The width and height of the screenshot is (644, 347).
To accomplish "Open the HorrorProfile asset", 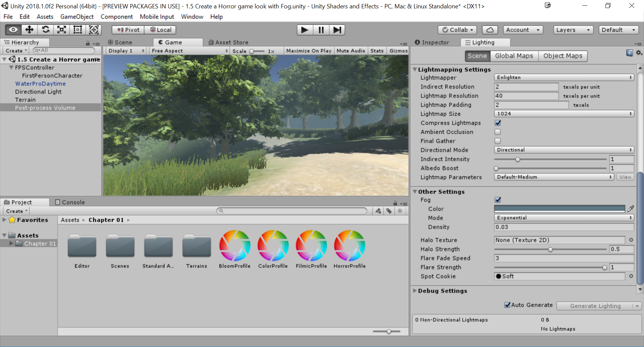I will (349, 246).
